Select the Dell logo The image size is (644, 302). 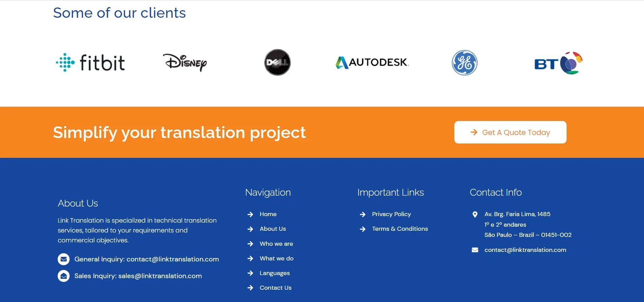pyautogui.click(x=277, y=62)
